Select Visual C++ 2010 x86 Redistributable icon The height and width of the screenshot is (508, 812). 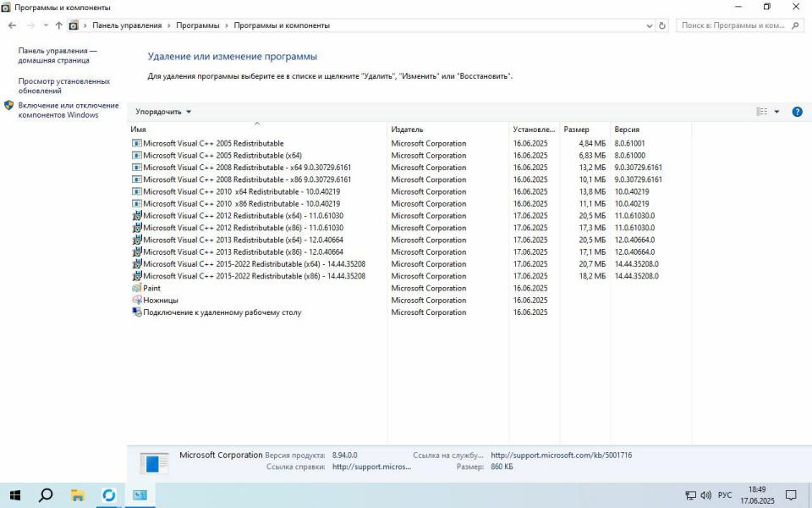coord(137,204)
